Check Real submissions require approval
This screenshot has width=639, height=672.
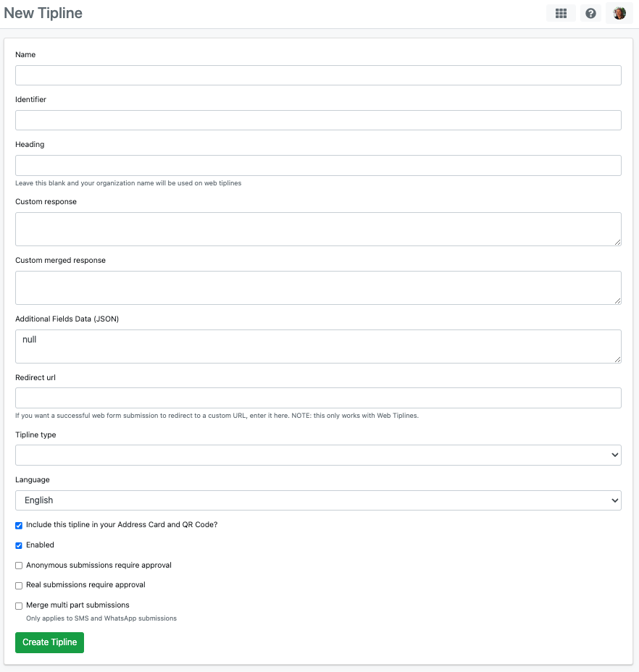[x=19, y=585]
